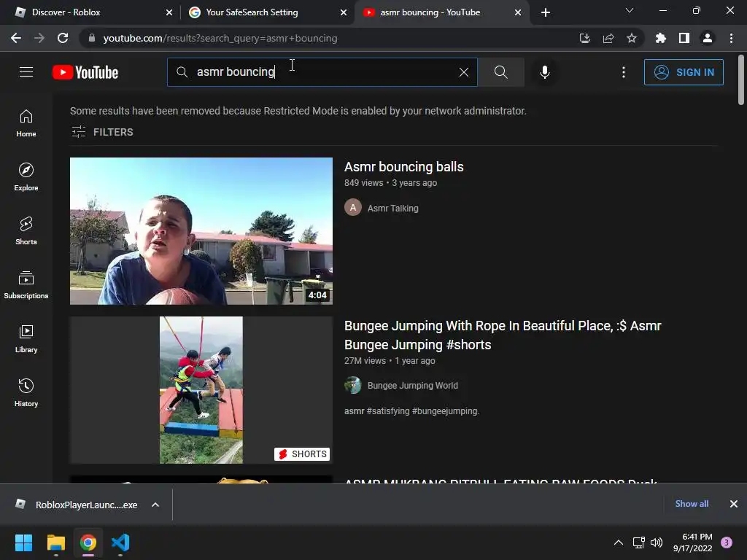Viewport: 747px width, 560px height.
Task: Open Subscriptions in the sidebar
Action: pos(26,285)
